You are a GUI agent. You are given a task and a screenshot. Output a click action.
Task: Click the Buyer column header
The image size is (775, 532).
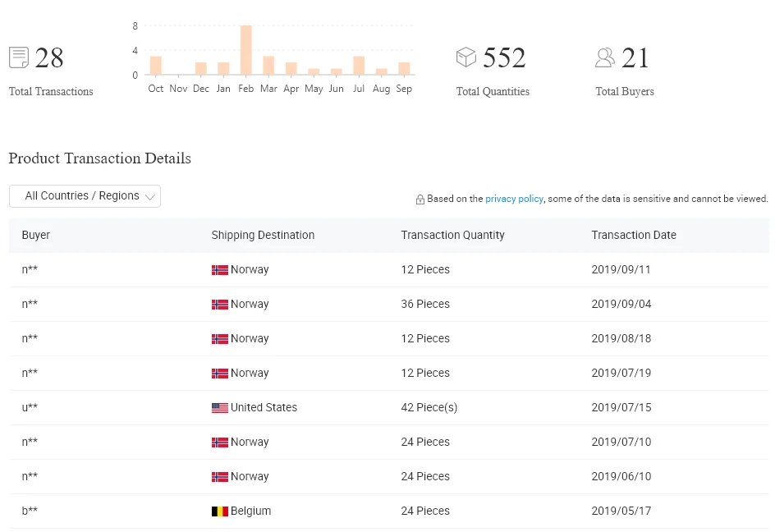(35, 236)
